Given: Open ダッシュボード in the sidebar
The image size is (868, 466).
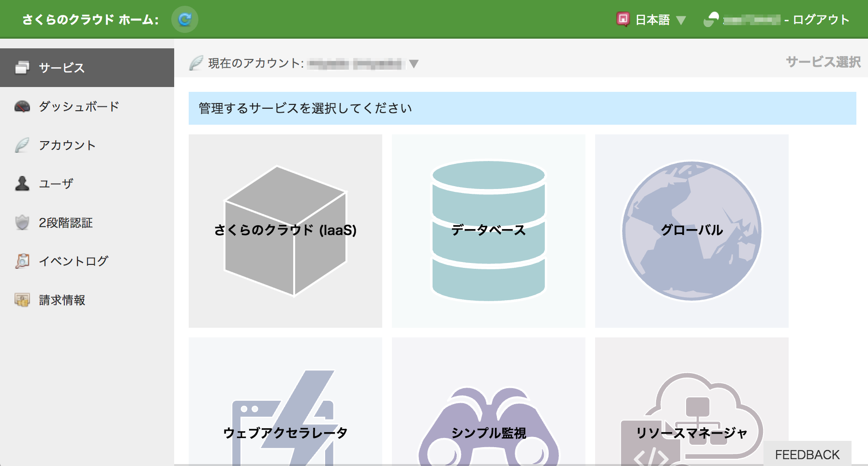Looking at the screenshot, I should 87,106.
